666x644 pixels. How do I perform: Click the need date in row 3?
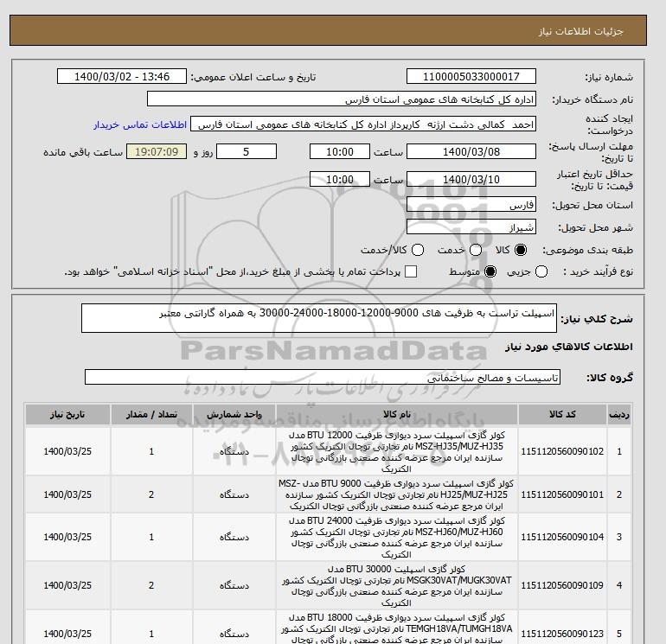click(67, 538)
